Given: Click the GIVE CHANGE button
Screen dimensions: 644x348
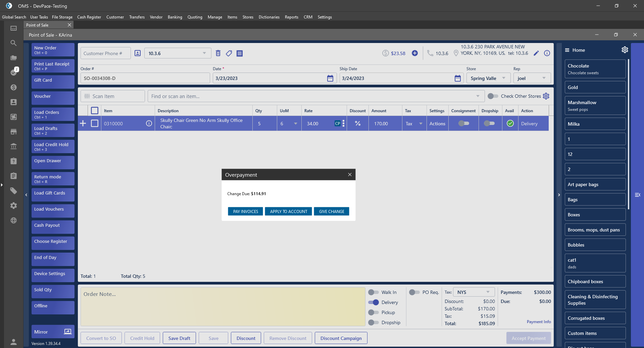Looking at the screenshot, I should pos(331,211).
